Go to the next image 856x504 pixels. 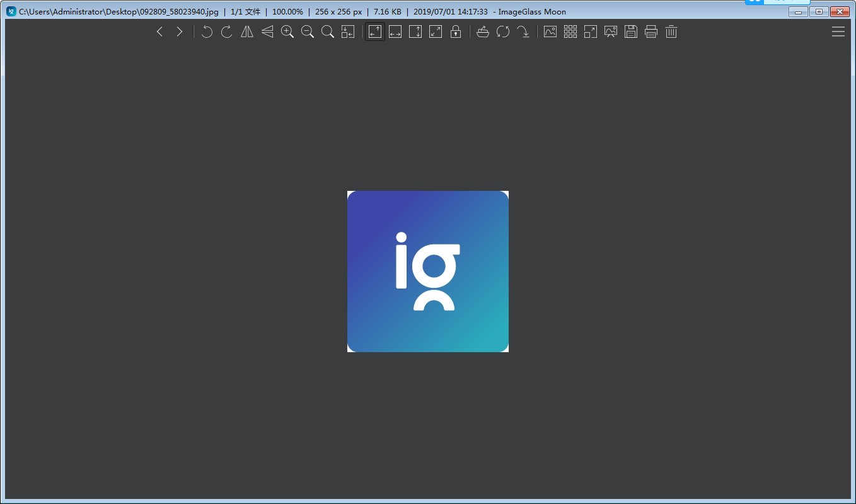pos(180,31)
